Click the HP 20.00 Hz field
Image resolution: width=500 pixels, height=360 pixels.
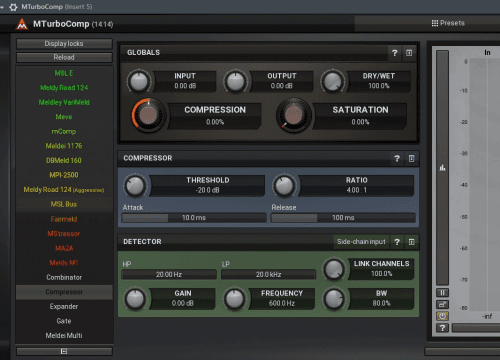click(169, 275)
